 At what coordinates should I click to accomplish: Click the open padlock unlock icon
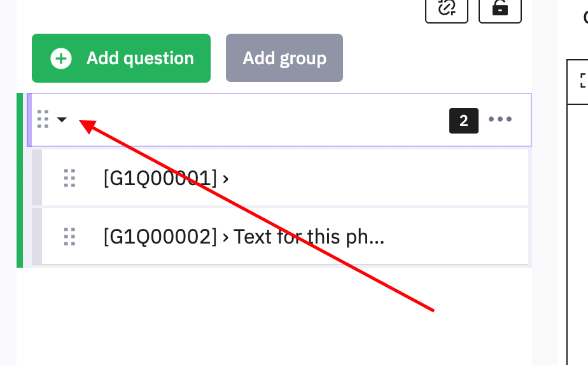tap(500, 8)
